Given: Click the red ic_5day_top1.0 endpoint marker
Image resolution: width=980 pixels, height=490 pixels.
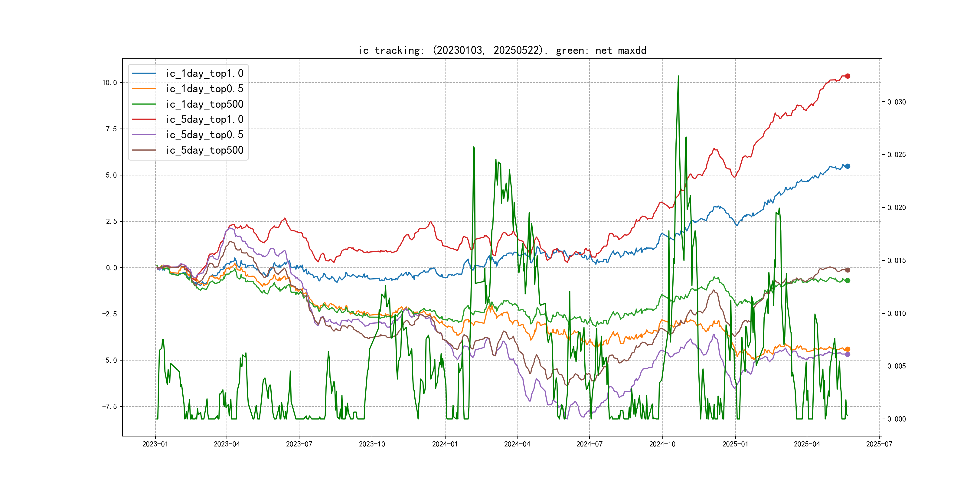Looking at the screenshot, I should click(x=847, y=76).
